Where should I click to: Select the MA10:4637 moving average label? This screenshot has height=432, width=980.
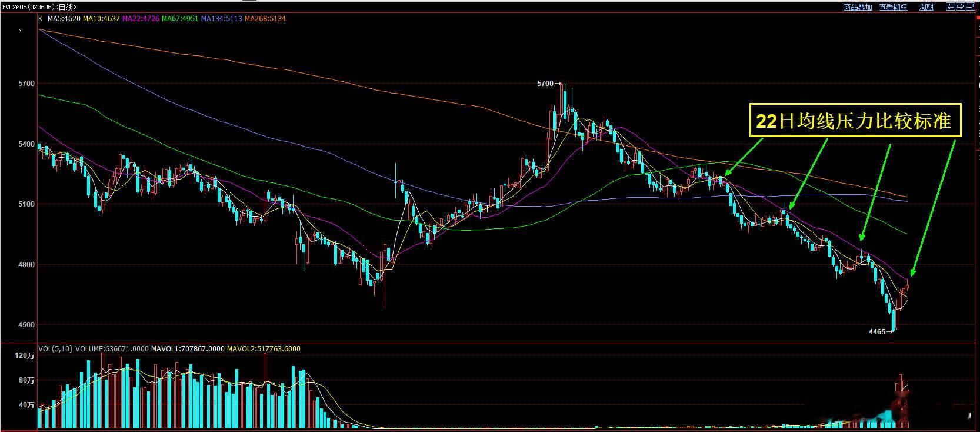101,19
